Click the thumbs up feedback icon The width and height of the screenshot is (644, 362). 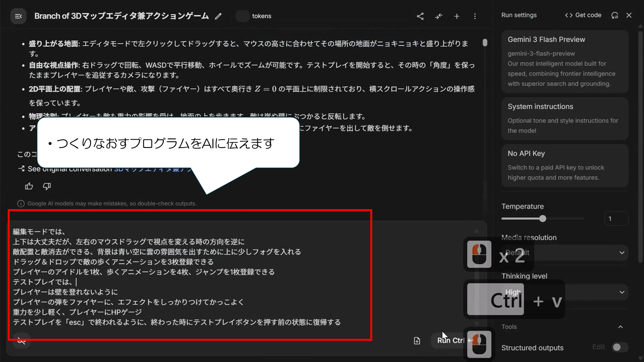[29, 186]
